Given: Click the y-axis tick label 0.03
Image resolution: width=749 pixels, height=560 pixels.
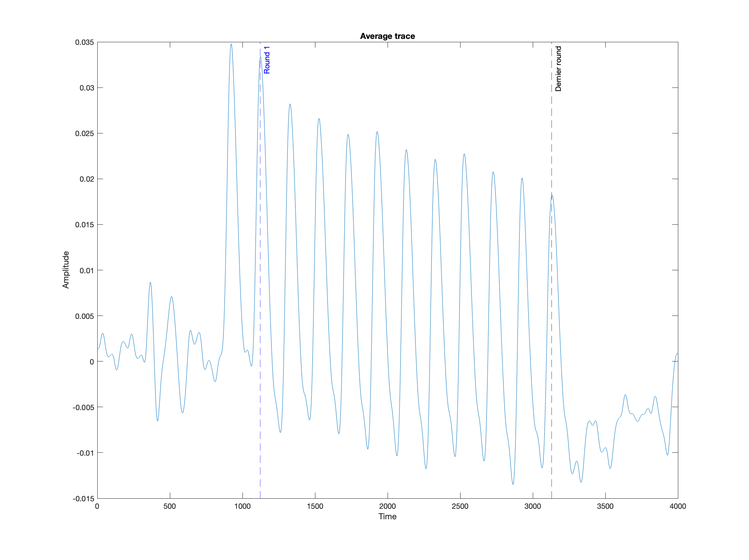Looking at the screenshot, I should pyautogui.click(x=86, y=88).
